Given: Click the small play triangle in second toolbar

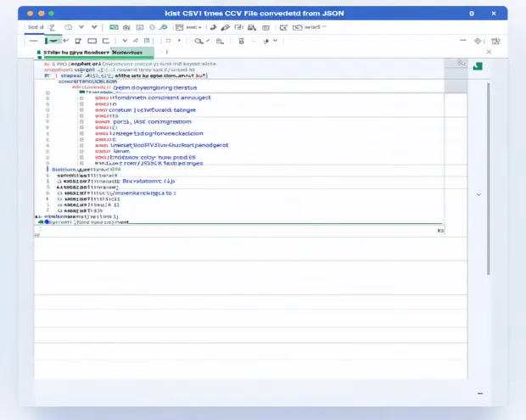Looking at the screenshot, I should point(180,41).
